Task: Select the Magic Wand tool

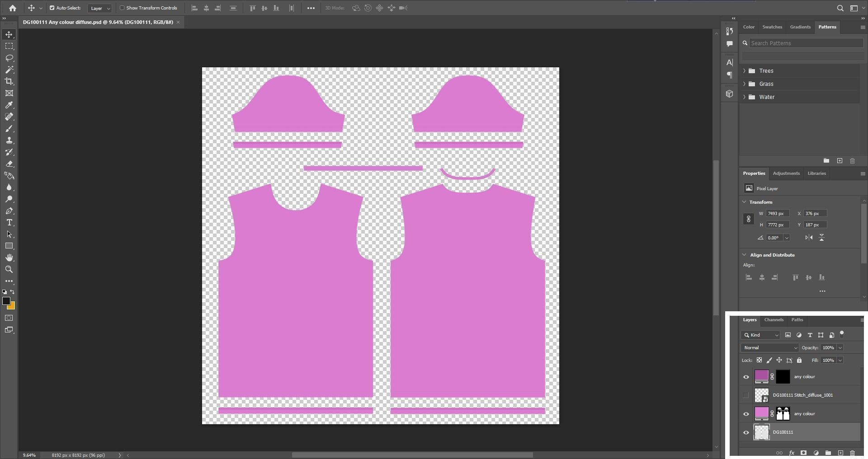Action: [x=9, y=70]
